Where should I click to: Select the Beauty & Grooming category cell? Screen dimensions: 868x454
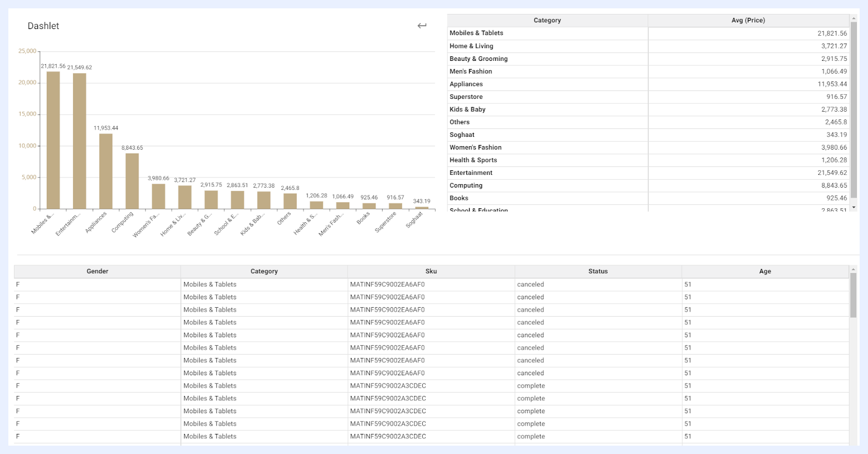click(547, 59)
